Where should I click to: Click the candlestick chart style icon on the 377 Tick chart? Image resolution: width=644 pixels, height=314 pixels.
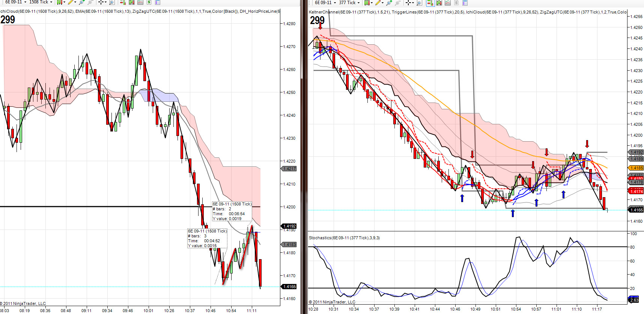point(367,3)
